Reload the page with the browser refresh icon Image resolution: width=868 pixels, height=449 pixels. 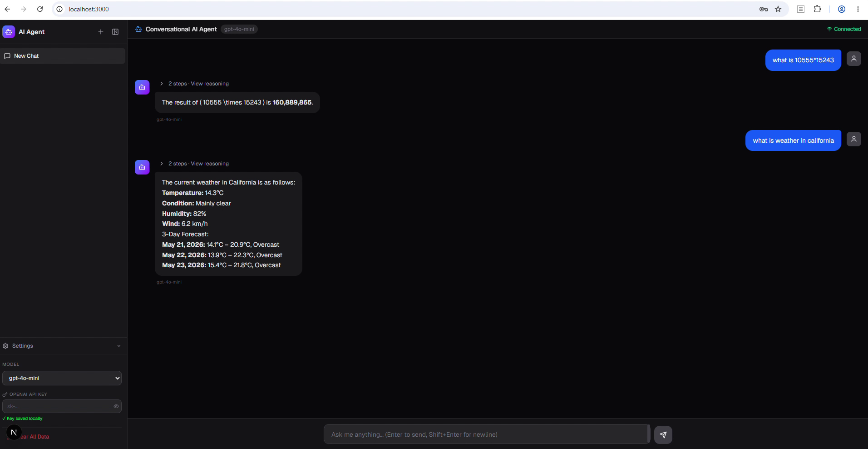tap(40, 9)
